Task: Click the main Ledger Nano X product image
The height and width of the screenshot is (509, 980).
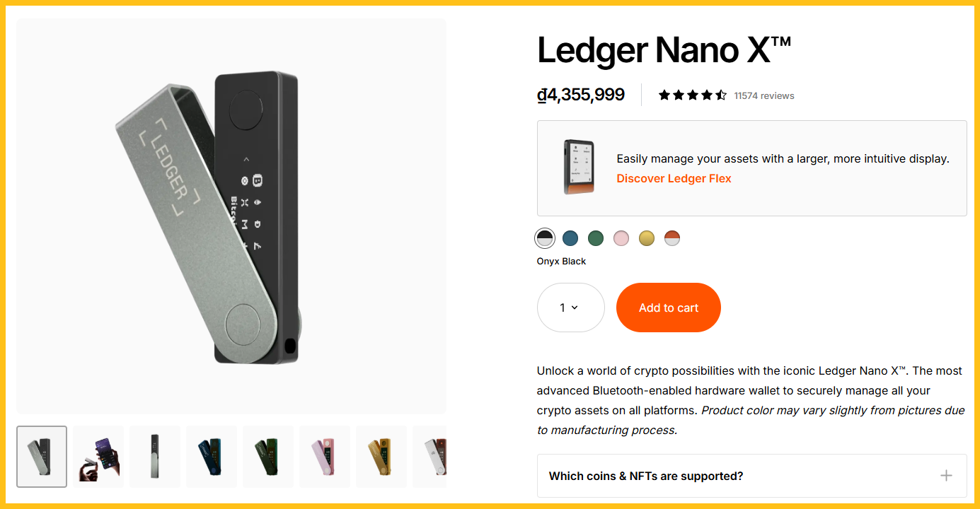Action: 230,216
